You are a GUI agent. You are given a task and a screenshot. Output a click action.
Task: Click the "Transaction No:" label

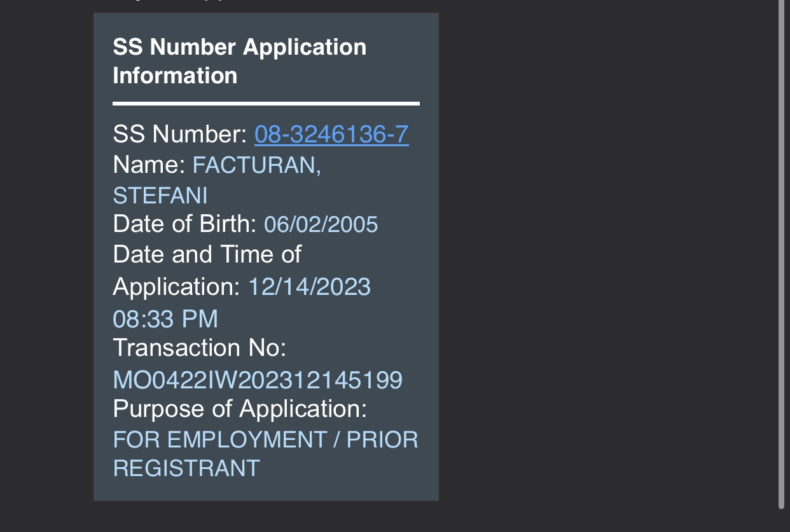pos(199,348)
